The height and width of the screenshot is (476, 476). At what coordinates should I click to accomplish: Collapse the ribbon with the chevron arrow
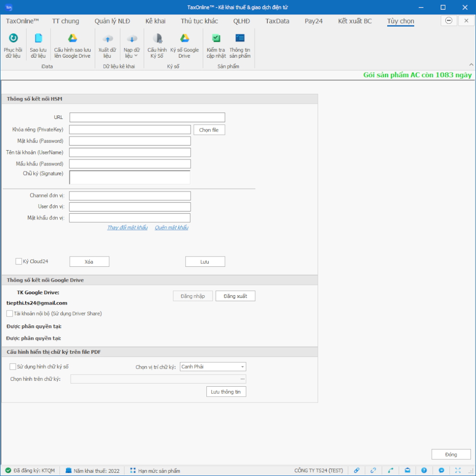[471, 65]
